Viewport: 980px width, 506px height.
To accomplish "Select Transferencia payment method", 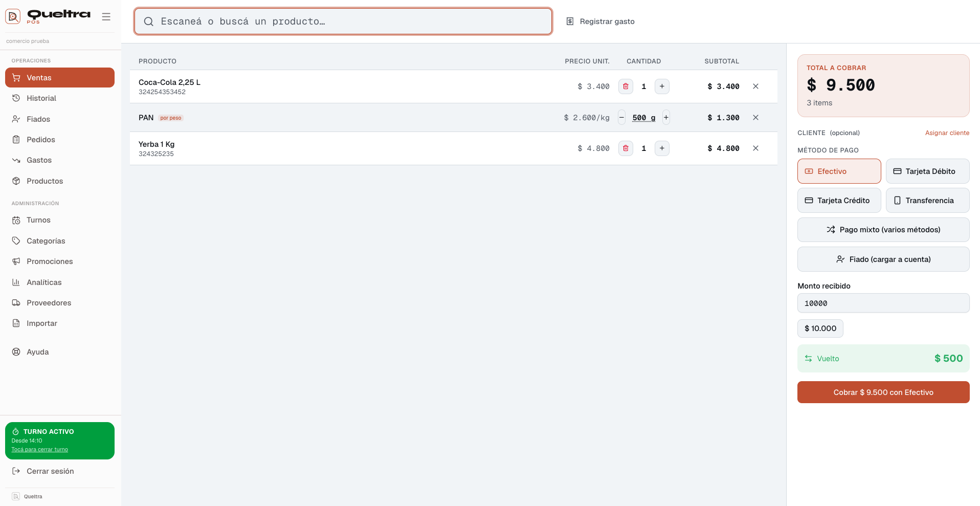I will [927, 201].
